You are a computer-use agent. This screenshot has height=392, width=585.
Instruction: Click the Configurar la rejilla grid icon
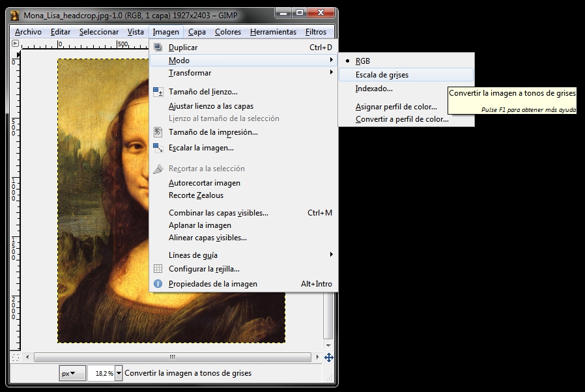[158, 268]
